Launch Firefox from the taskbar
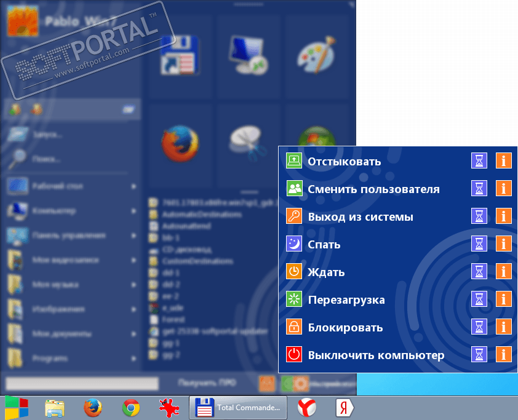Screen dimensions: 518x420 coord(93,408)
